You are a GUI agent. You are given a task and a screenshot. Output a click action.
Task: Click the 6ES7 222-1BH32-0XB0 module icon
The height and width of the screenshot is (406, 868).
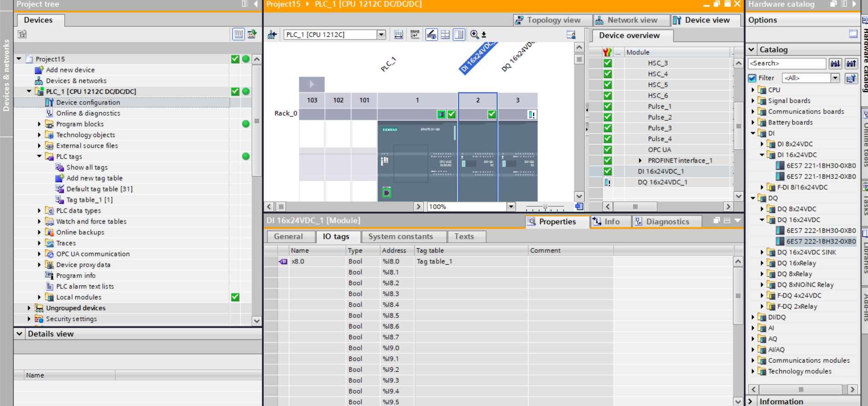tap(780, 241)
